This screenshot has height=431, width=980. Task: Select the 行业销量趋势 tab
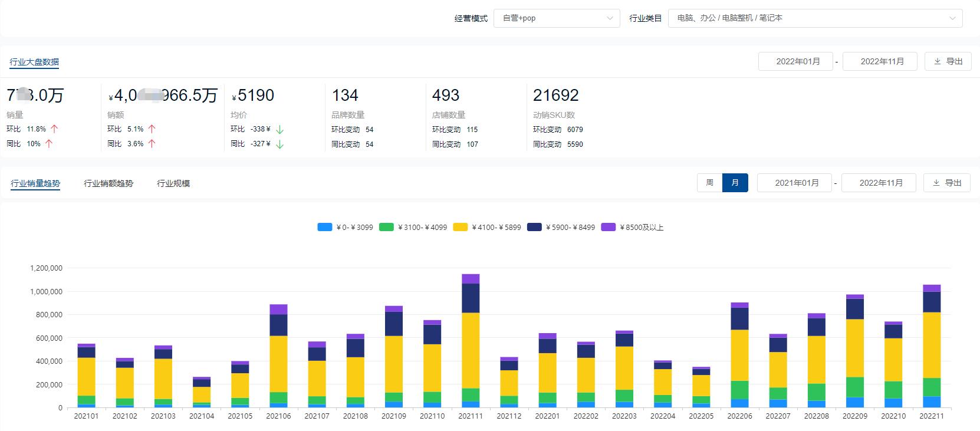(35, 183)
